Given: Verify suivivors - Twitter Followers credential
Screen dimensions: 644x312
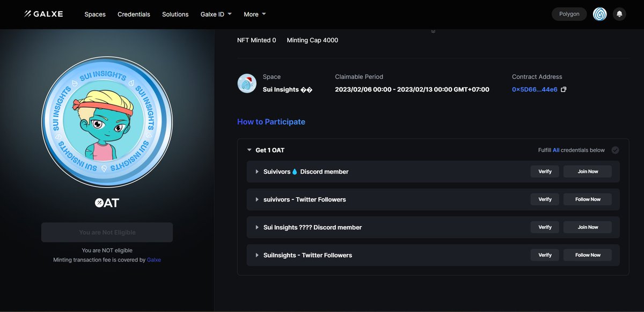Looking at the screenshot, I should [545, 199].
